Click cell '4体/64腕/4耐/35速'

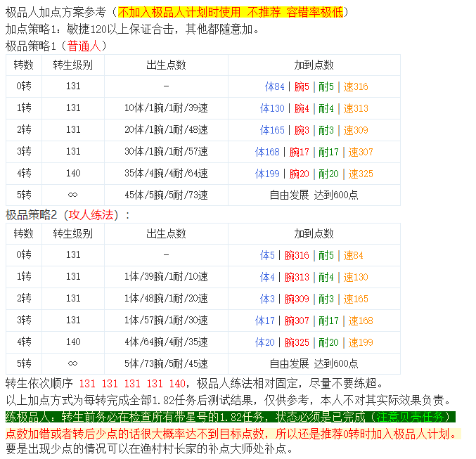pos(166,342)
